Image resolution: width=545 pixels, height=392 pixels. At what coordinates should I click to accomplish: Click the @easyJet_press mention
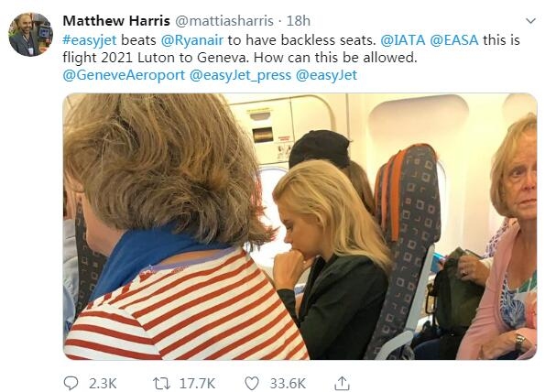(x=241, y=75)
